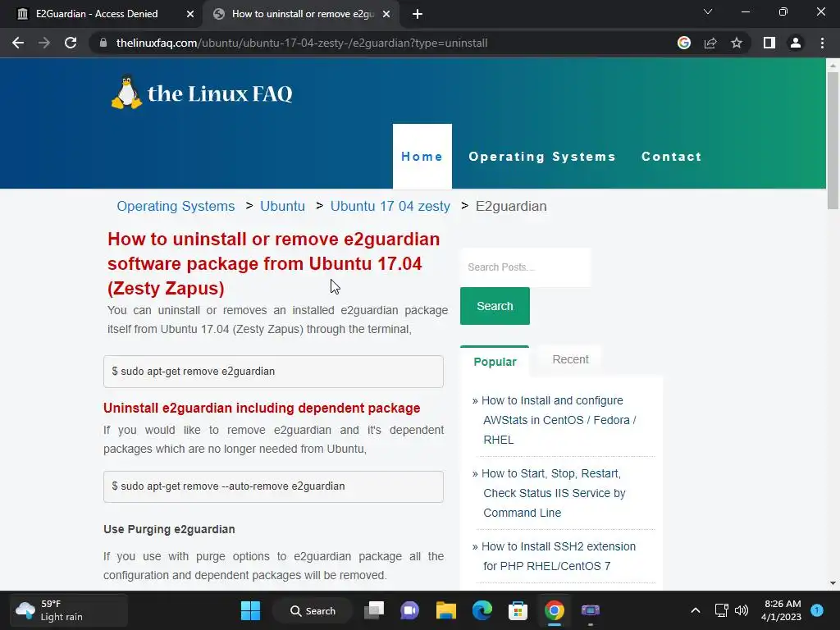The height and width of the screenshot is (630, 840).
Task: Click the Uninstall e2guardian including dependent package heading
Action: [x=262, y=409]
